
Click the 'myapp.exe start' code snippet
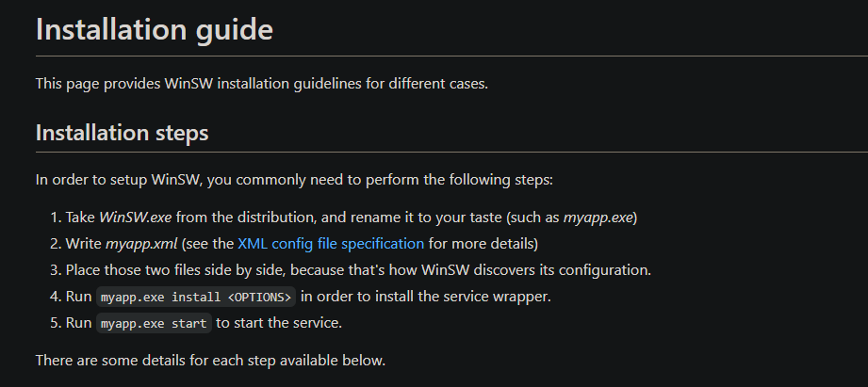(154, 323)
